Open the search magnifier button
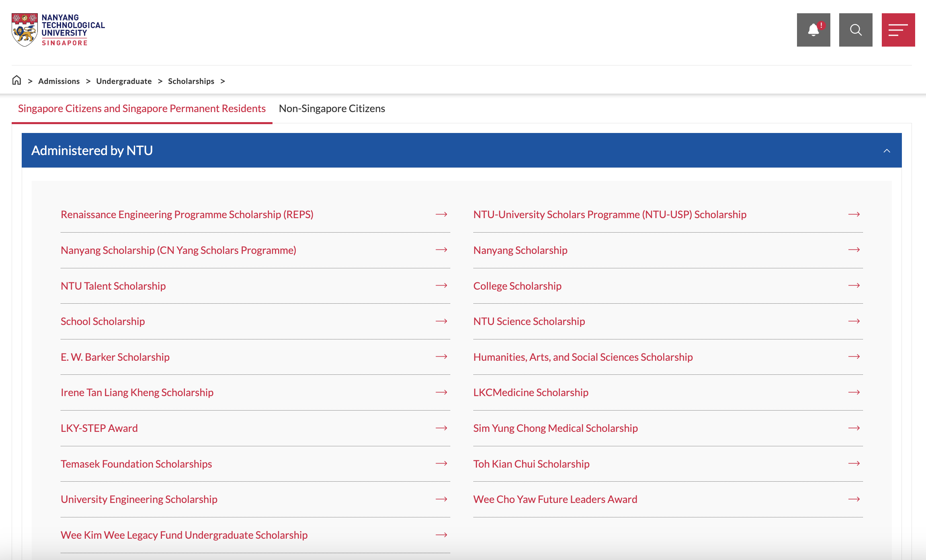The width and height of the screenshot is (926, 560). point(856,30)
